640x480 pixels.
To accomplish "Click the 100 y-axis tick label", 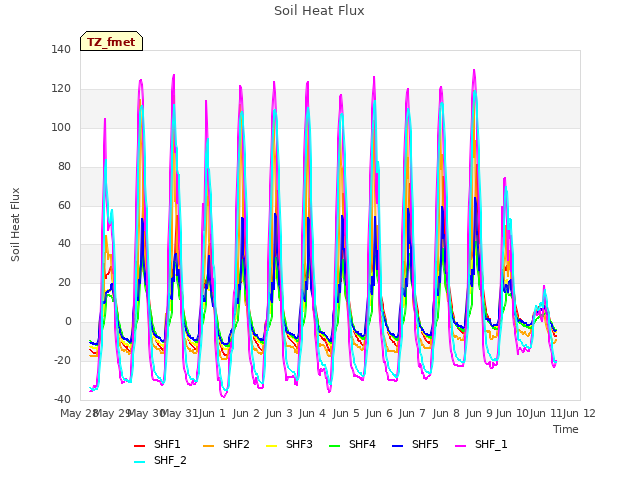I will (x=61, y=127).
